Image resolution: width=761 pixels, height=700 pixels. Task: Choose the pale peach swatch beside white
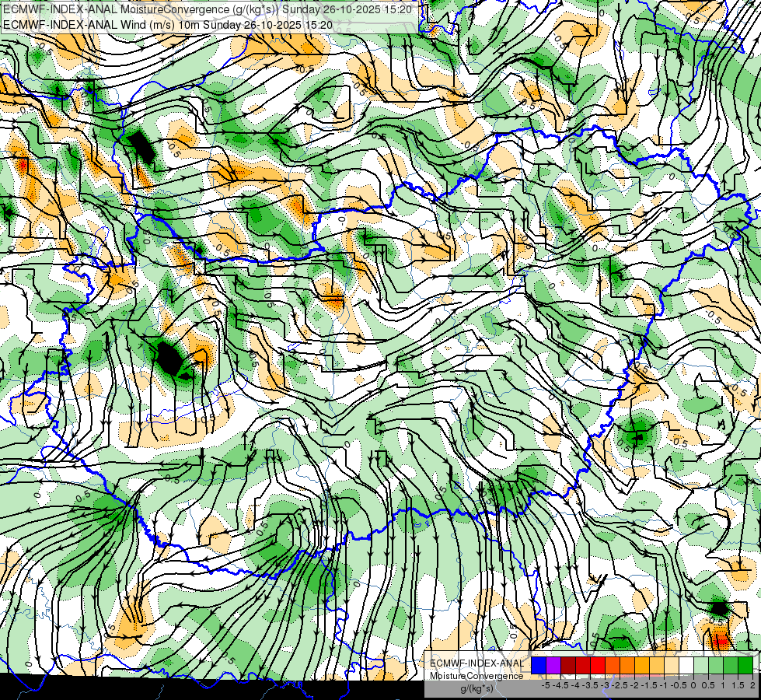pyautogui.click(x=672, y=666)
